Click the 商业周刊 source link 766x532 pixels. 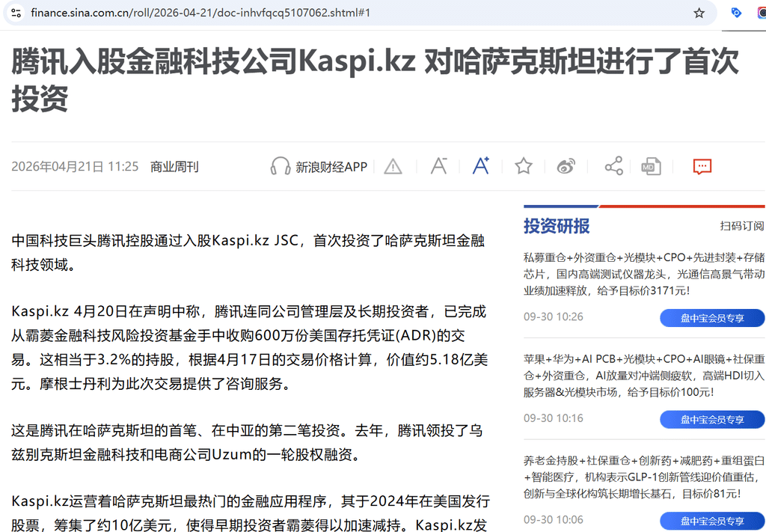coord(174,167)
